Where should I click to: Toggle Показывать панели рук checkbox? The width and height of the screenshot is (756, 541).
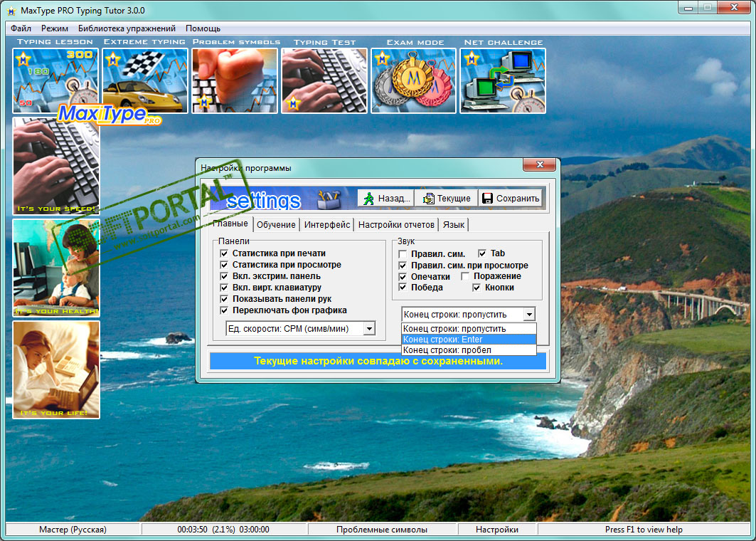point(224,299)
